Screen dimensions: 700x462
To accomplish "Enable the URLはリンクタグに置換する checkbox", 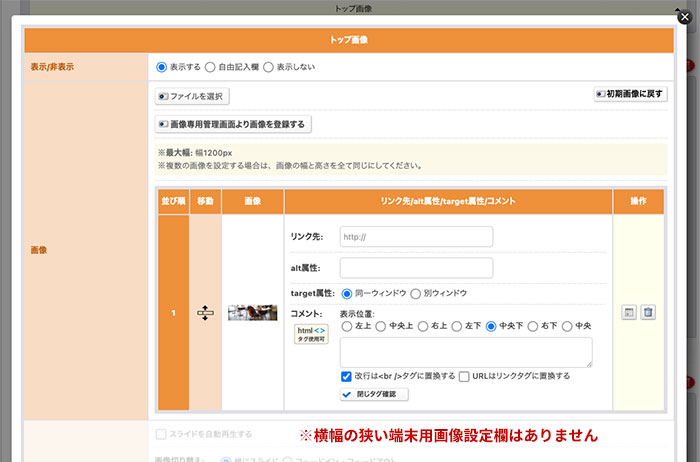I will (464, 376).
